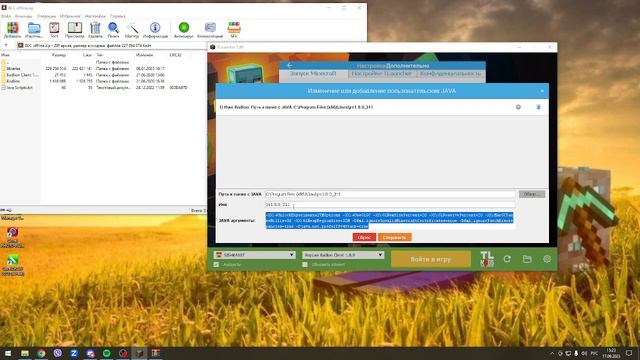This screenshot has width=640, height=360.
Task: Sort WinRAR list by the Размер column
Action: coord(59,55)
